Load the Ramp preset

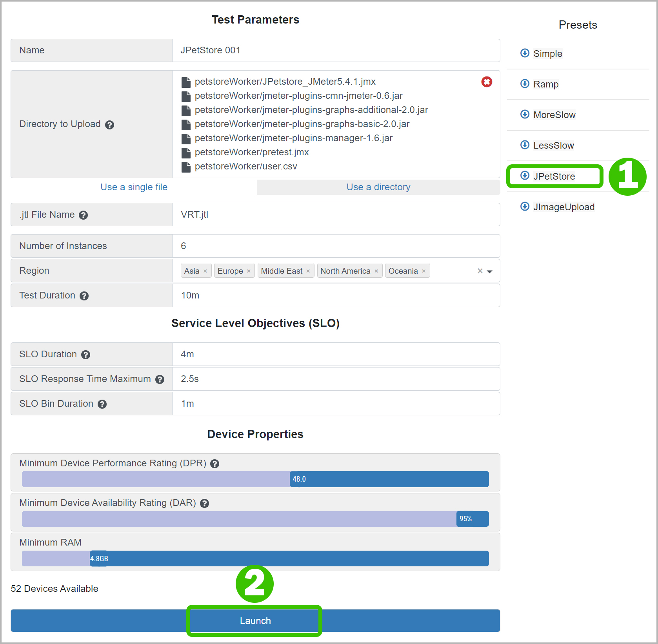click(546, 84)
